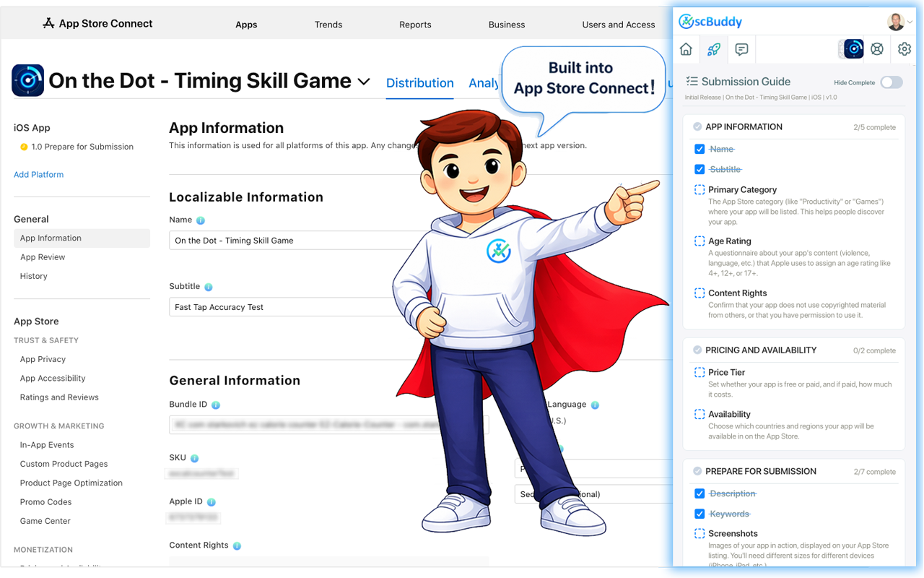This screenshot has height=578, width=924.
Task: Click the App Store Connect logo icon
Action: [48, 24]
